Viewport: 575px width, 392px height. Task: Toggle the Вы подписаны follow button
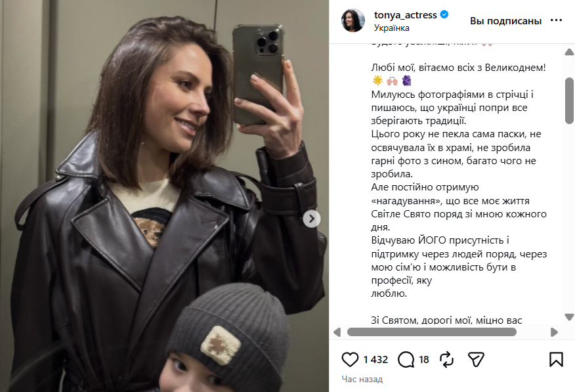coord(505,21)
